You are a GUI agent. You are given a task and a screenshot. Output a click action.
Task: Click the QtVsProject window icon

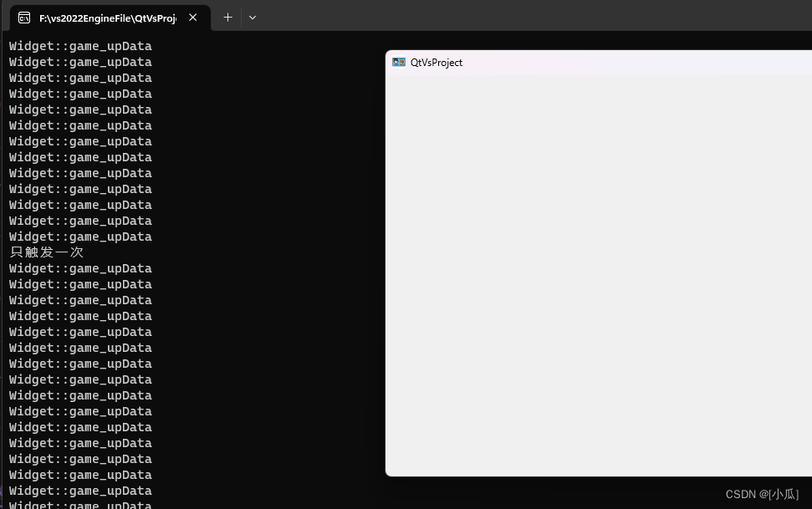click(x=399, y=62)
